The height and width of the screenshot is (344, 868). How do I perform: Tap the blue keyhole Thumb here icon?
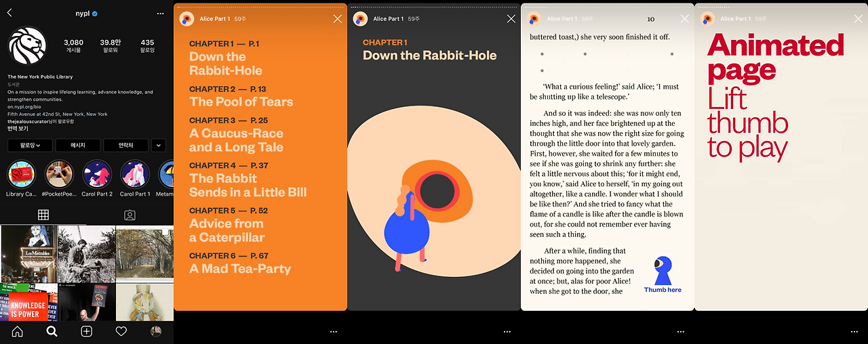pyautogui.click(x=663, y=271)
